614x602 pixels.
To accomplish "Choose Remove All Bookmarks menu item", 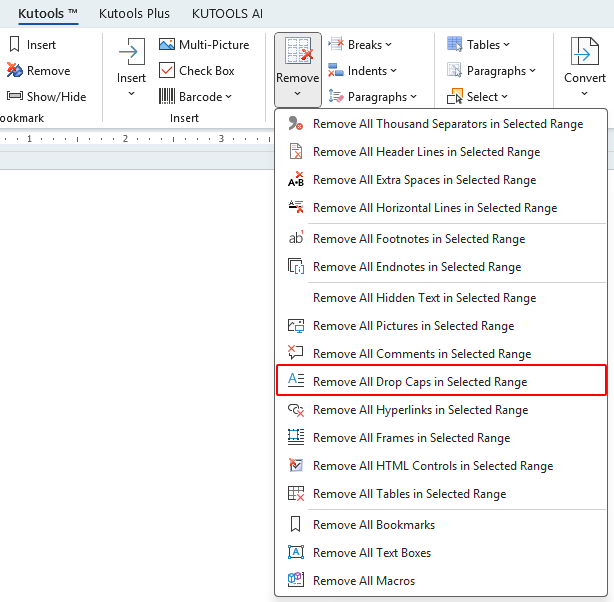I will click(x=441, y=524).
